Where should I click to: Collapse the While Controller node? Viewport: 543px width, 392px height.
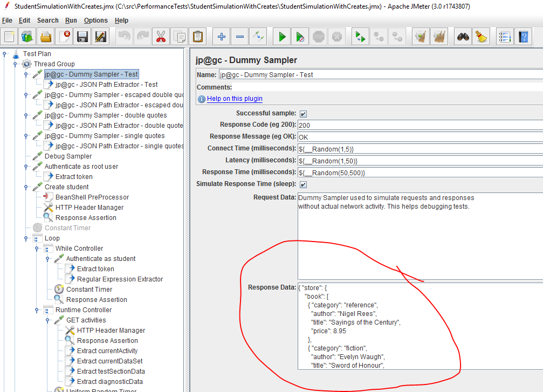click(37, 248)
